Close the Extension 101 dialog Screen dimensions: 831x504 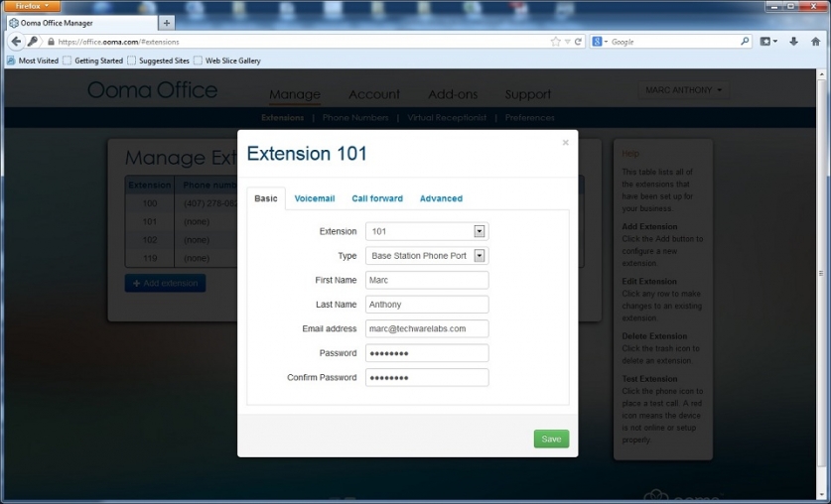566,143
